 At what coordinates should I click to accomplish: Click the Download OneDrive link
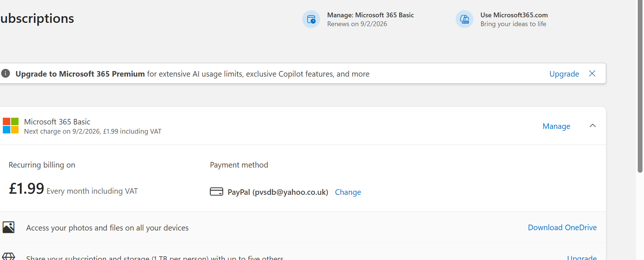tap(562, 228)
